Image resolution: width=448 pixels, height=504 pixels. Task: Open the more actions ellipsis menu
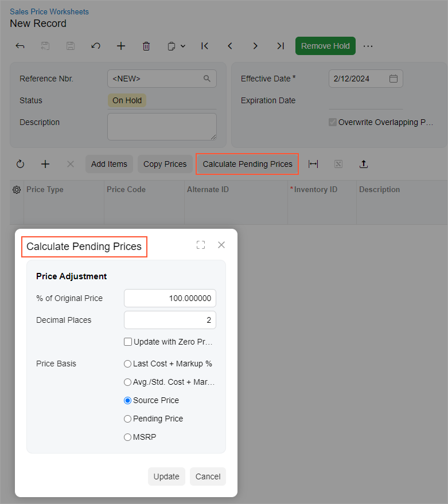(368, 46)
